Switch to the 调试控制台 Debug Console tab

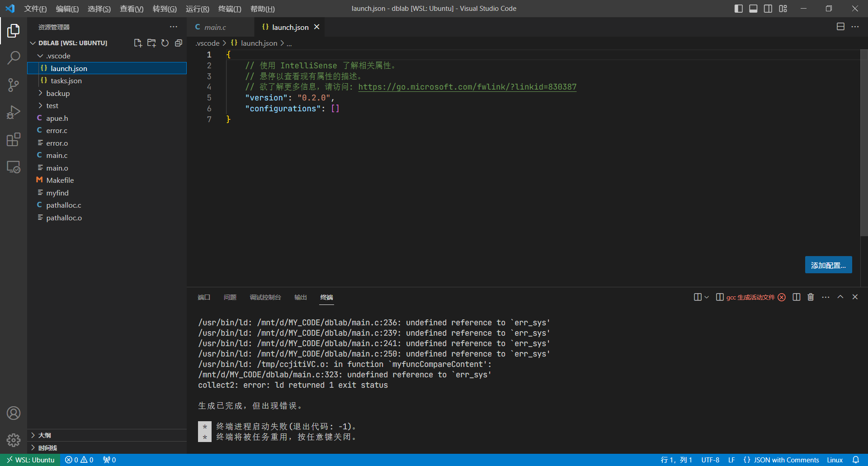pyautogui.click(x=265, y=297)
